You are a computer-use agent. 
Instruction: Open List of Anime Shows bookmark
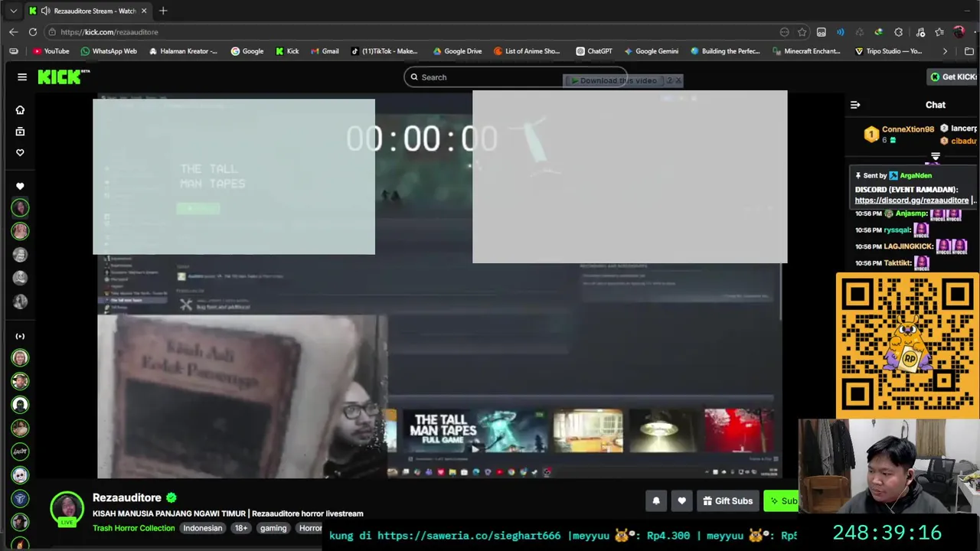click(x=527, y=51)
